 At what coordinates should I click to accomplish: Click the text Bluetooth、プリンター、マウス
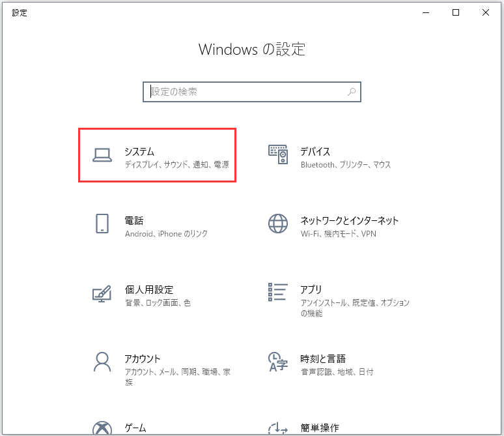tap(346, 165)
